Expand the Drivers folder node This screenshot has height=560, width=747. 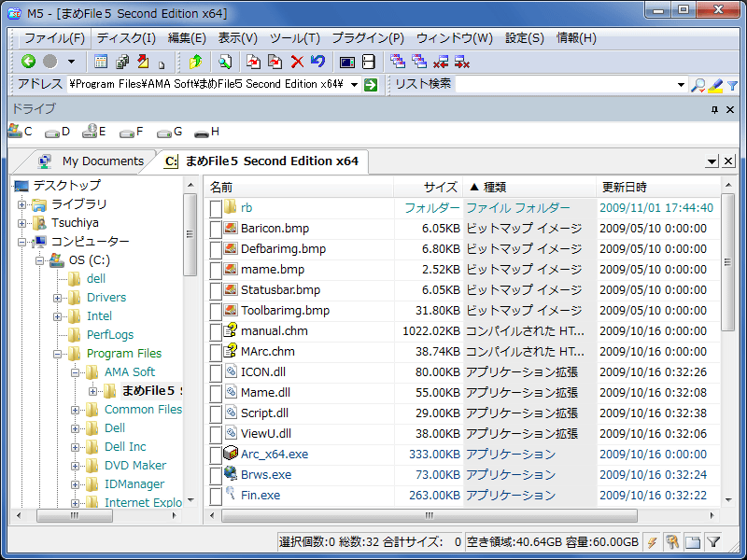coord(58,298)
